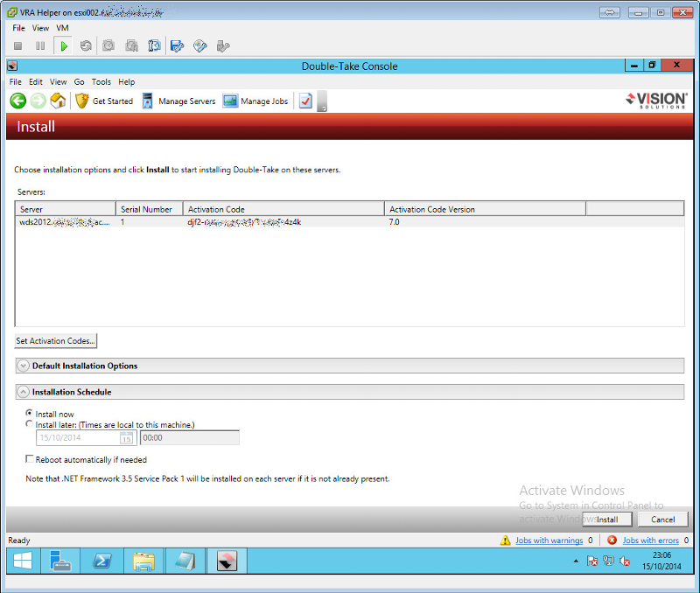The height and width of the screenshot is (593, 700).
Task: Click the revert to snapshot icon
Action: click(132, 46)
